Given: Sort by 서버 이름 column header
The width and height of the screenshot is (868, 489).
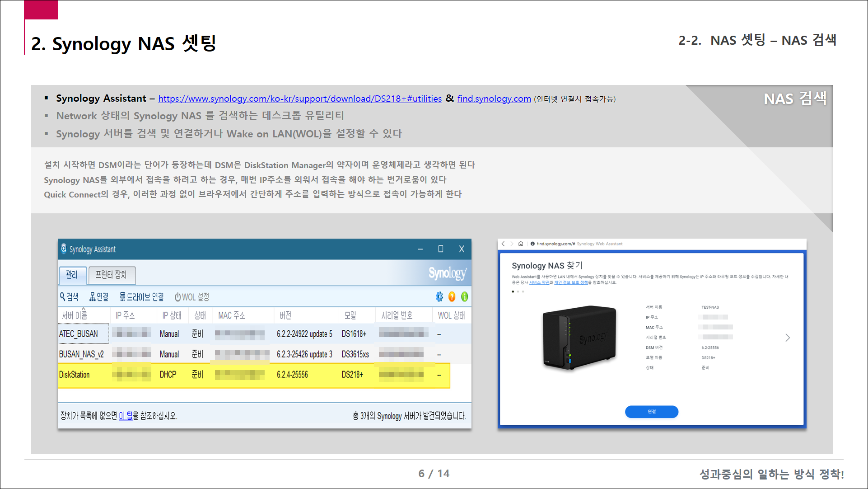Looking at the screenshot, I should tap(75, 315).
